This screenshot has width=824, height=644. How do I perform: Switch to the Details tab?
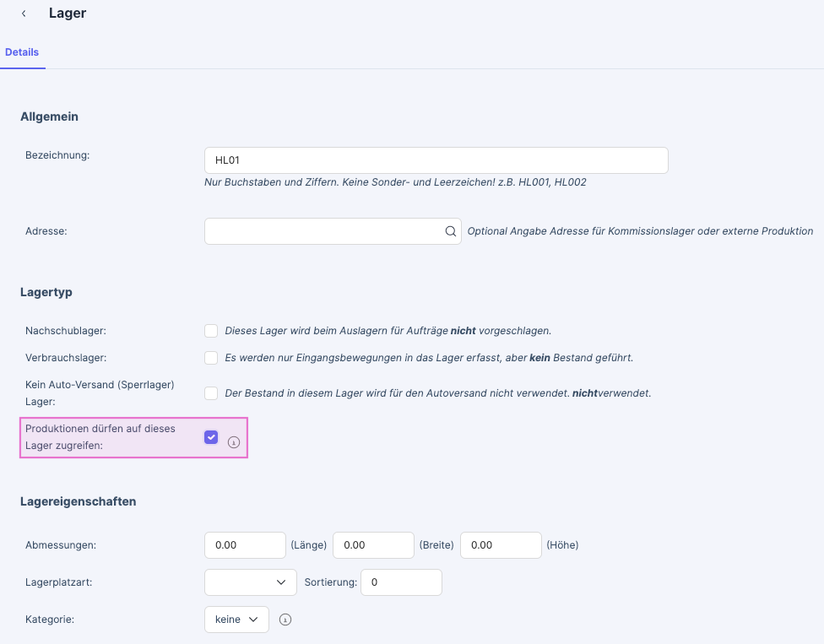pyautogui.click(x=22, y=52)
